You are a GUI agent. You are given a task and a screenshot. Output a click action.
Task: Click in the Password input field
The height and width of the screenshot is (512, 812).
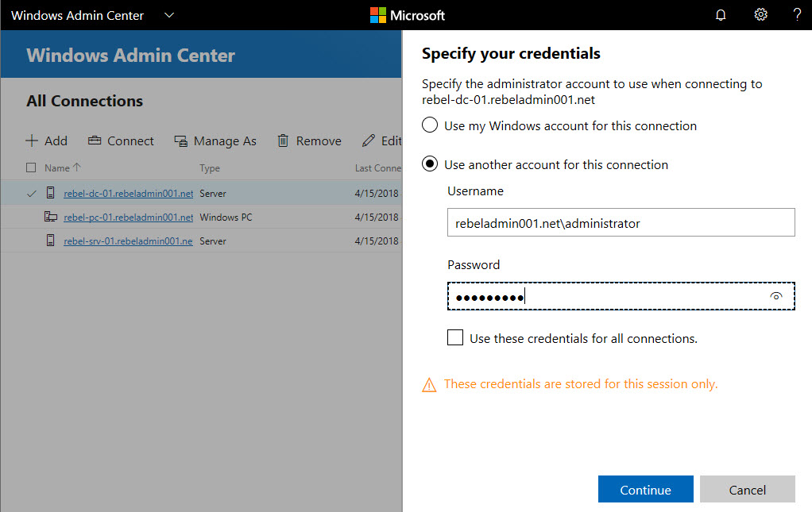pyautogui.click(x=621, y=296)
